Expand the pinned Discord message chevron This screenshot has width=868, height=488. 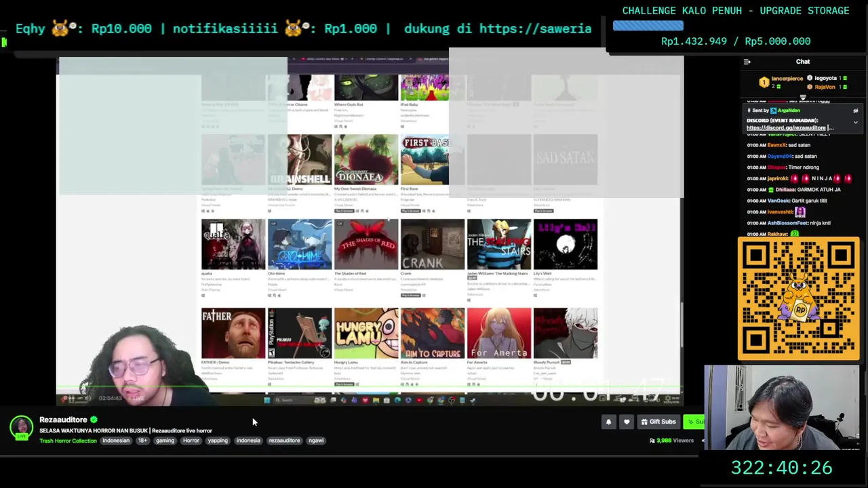click(855, 123)
